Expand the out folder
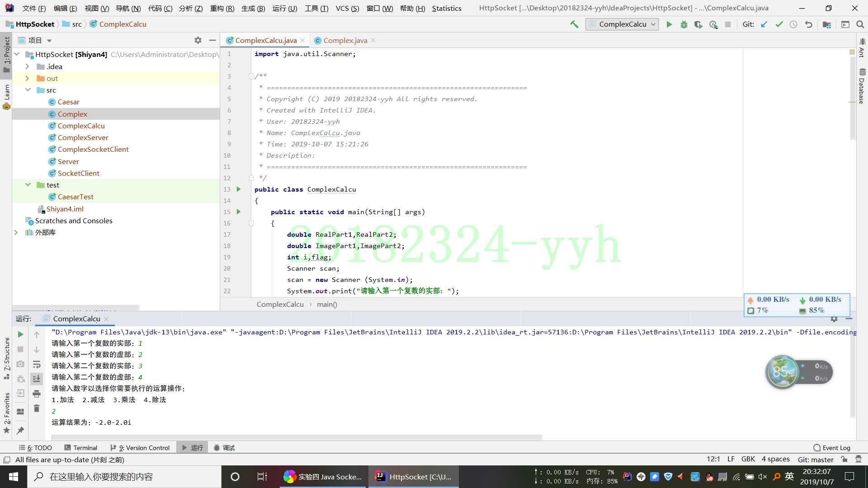868x488 pixels. point(27,78)
